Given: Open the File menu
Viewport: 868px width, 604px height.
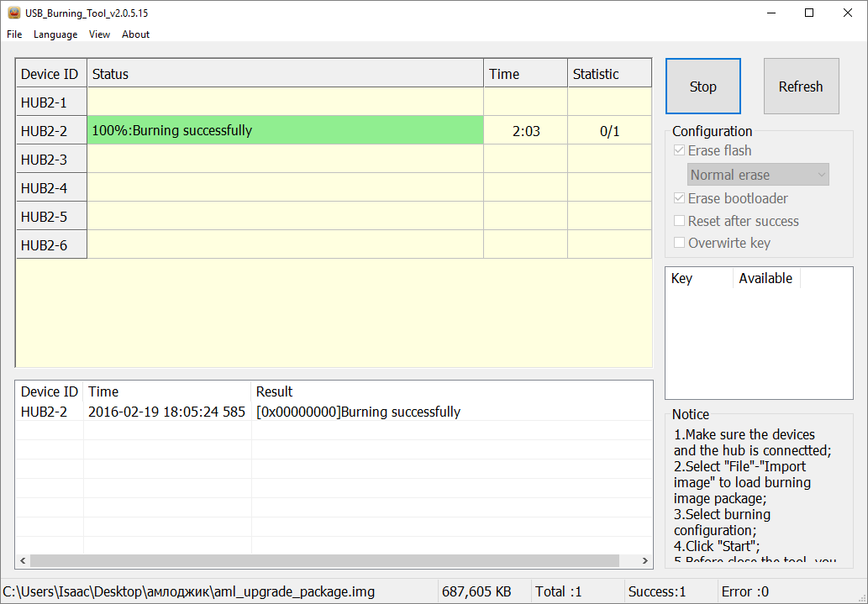Looking at the screenshot, I should pos(13,34).
